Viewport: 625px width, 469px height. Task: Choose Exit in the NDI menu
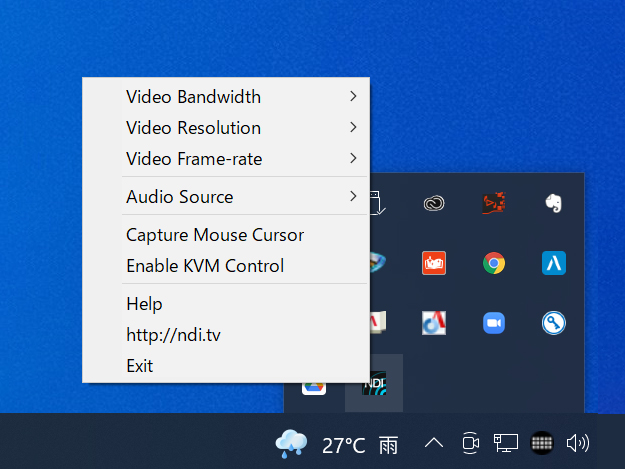click(140, 366)
